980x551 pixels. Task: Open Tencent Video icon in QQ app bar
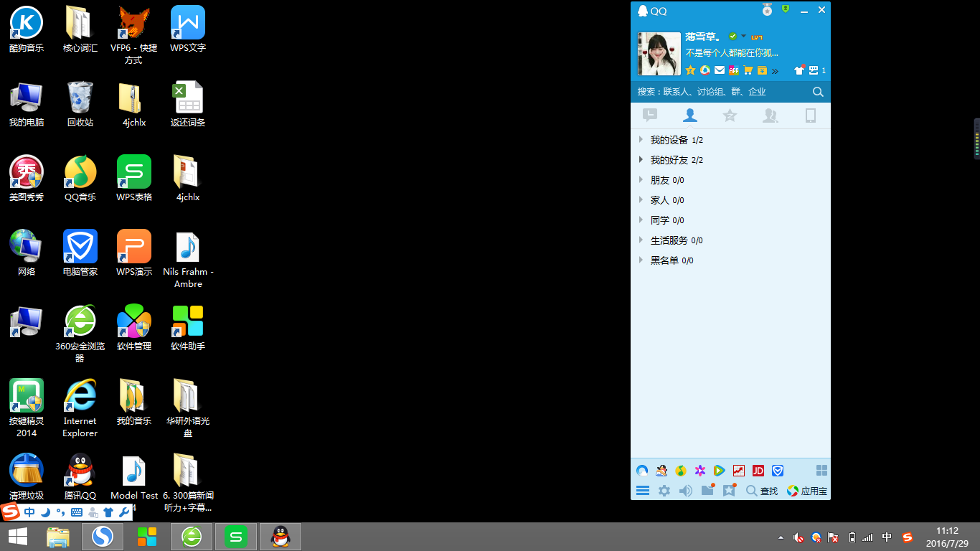click(x=720, y=471)
